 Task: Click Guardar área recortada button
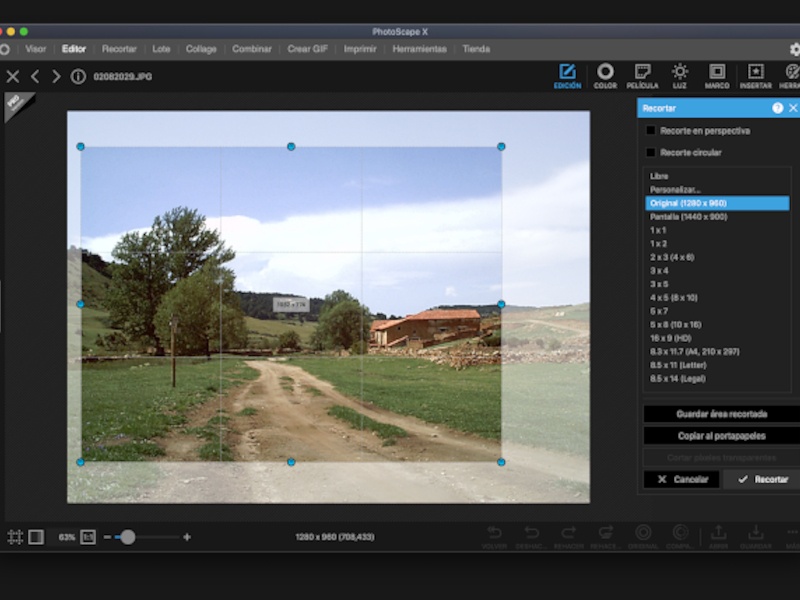[720, 413]
